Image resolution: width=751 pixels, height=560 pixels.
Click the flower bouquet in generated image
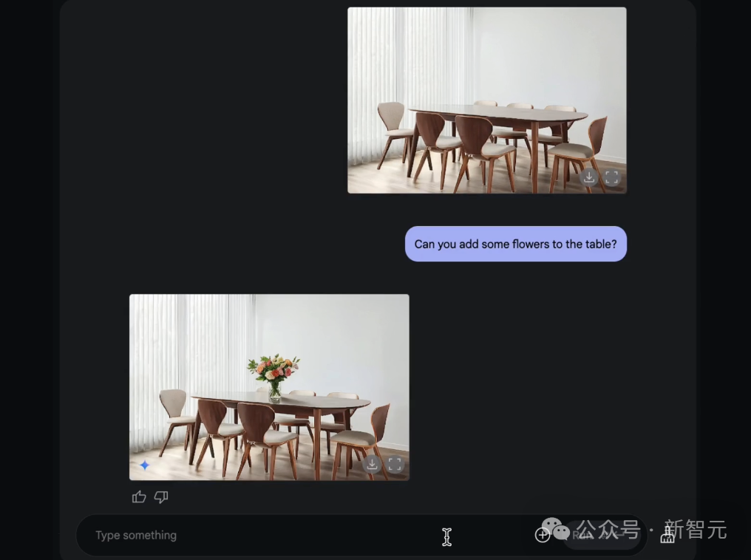(x=274, y=376)
